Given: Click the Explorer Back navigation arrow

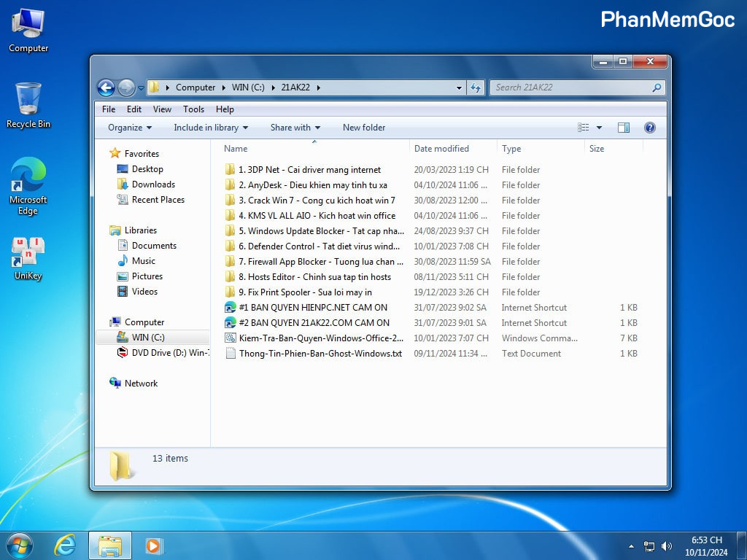Looking at the screenshot, I should (x=107, y=87).
